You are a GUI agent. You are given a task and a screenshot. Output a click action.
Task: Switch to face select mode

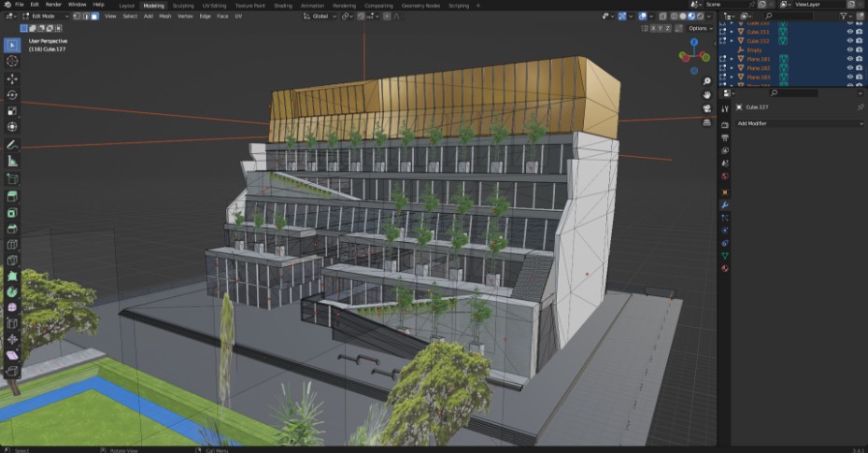[94, 16]
